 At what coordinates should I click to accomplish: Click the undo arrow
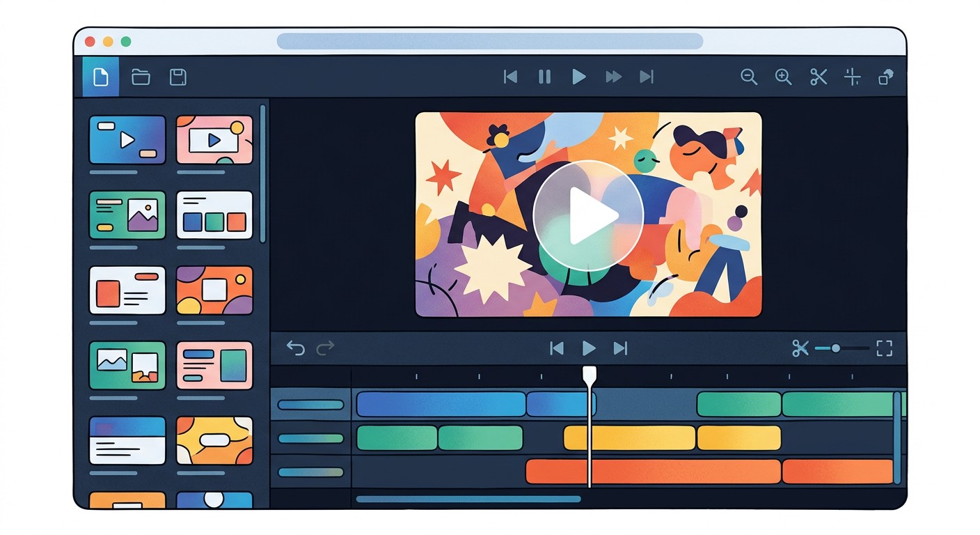296,348
